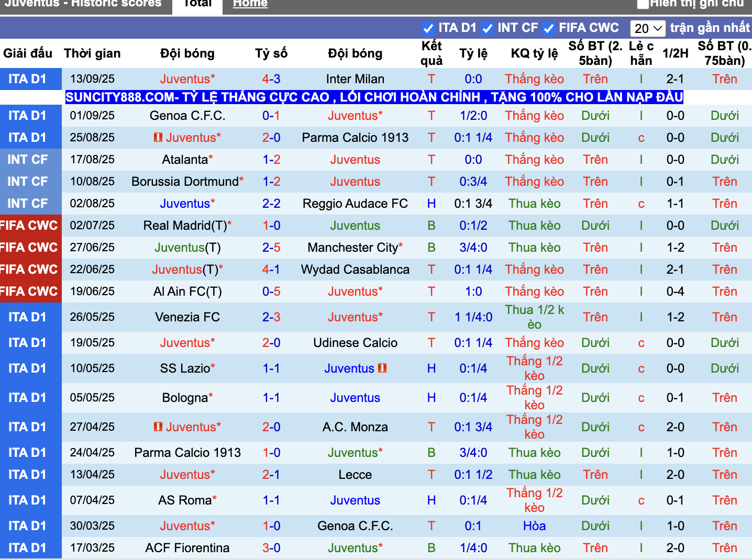Click Juventus(T) name on Manchester City row
752x560 pixels.
(x=187, y=248)
